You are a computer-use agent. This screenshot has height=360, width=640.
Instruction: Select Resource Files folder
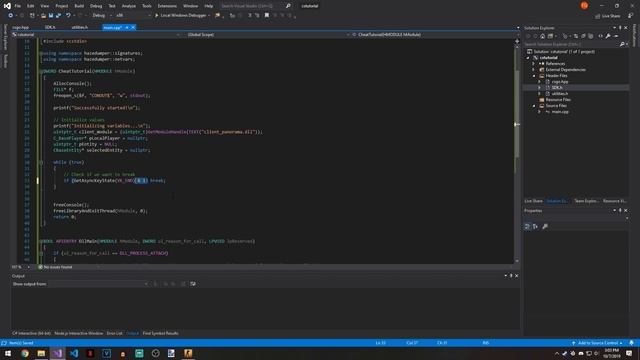point(558,100)
